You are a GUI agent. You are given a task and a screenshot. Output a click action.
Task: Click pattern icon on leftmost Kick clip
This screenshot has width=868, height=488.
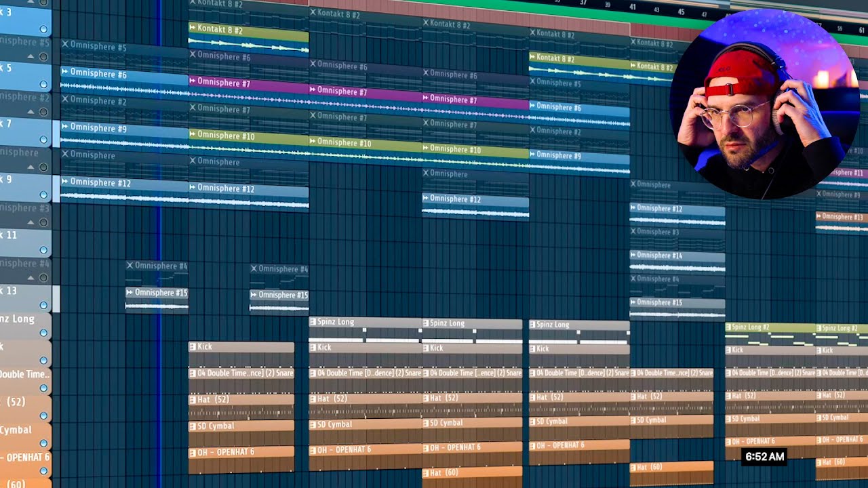193,346
